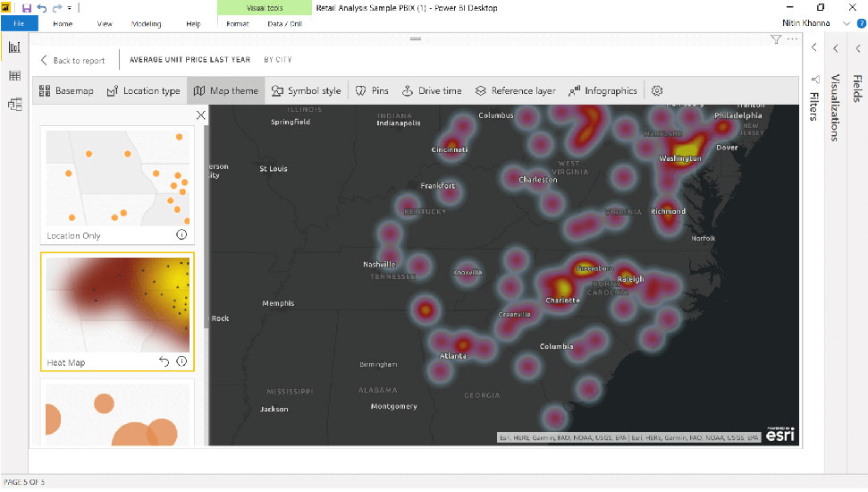Open the File menu

tap(19, 24)
